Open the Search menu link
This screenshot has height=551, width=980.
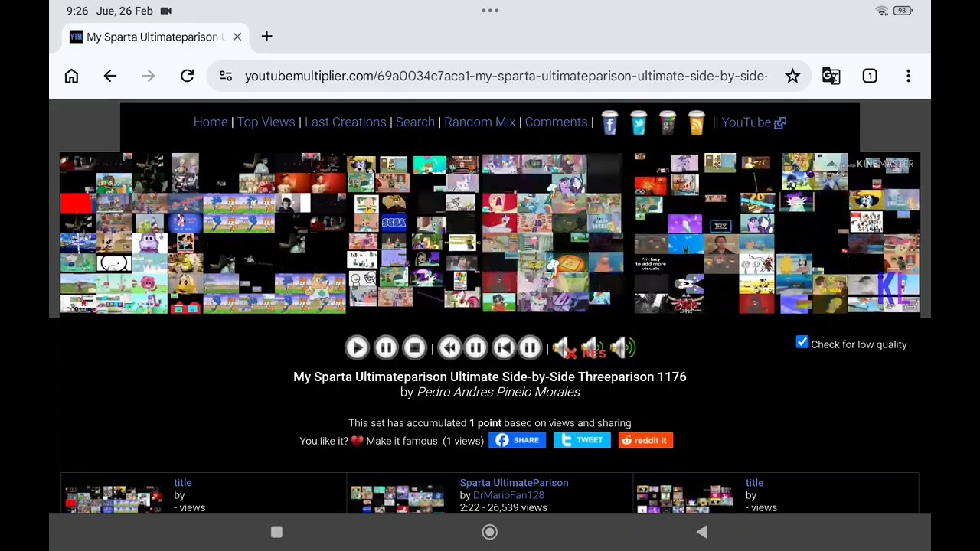[x=415, y=122]
